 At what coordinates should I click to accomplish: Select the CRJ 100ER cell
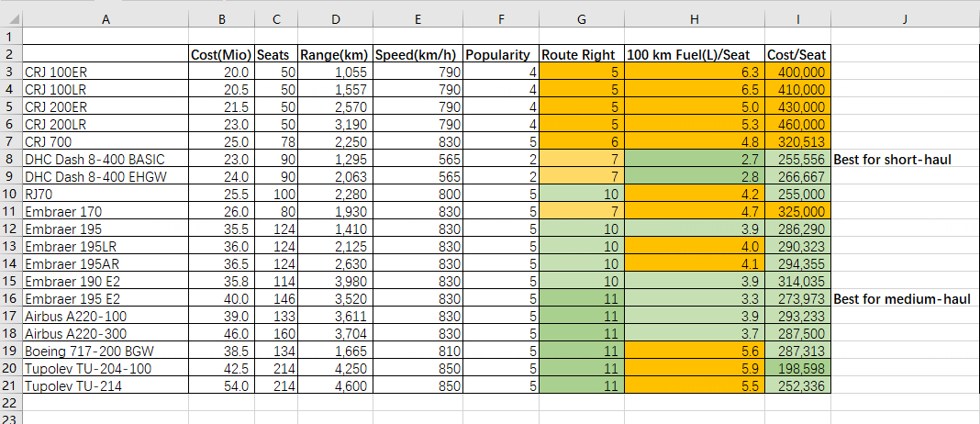coord(106,72)
